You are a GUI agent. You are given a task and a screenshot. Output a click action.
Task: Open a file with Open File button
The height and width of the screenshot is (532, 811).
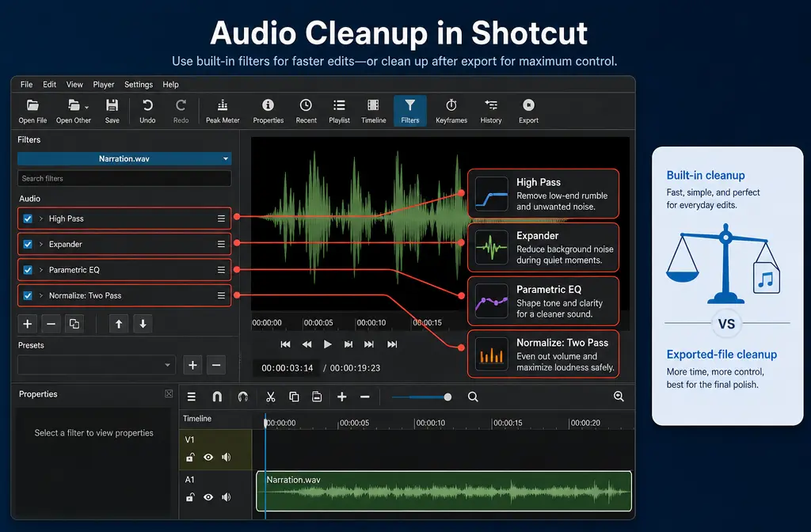(32, 111)
